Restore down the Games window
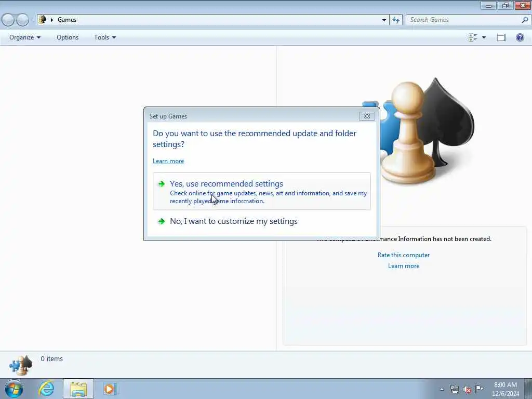Screen dimensions: 532x399 click(506, 5)
